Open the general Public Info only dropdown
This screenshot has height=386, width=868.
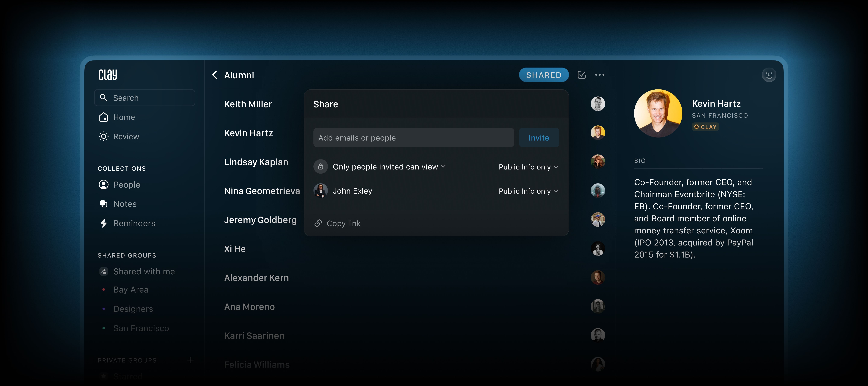tap(528, 167)
